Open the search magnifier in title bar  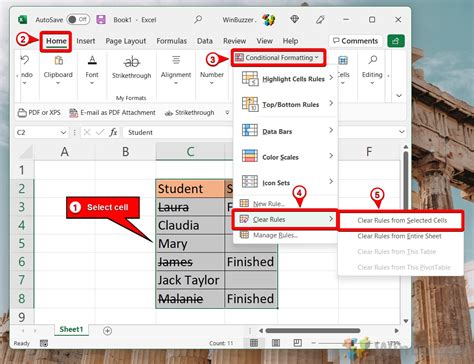(x=198, y=19)
